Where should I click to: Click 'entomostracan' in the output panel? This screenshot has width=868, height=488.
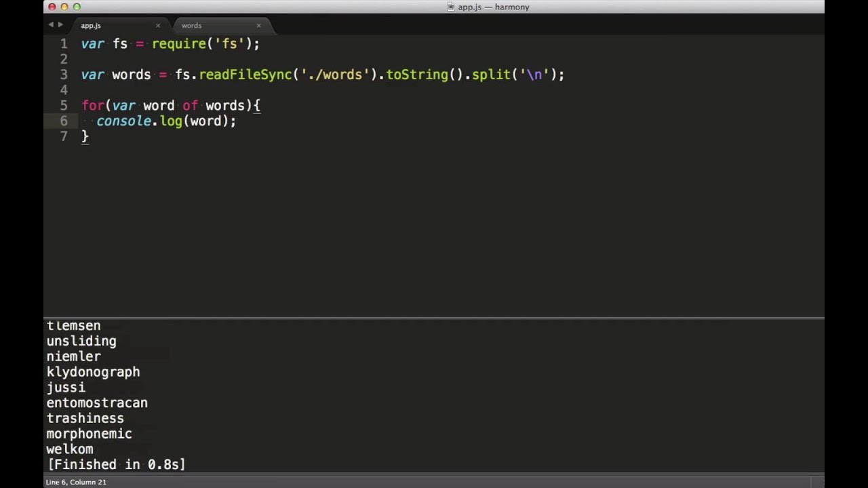point(97,403)
